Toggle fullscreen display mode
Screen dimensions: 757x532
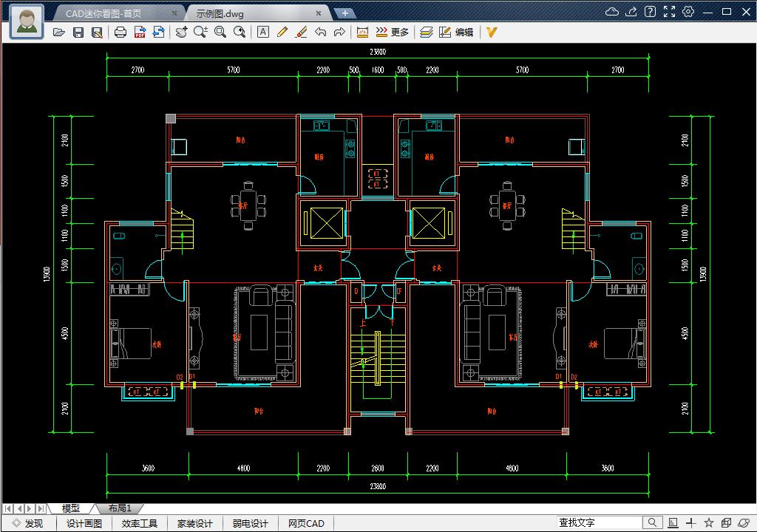(669, 12)
